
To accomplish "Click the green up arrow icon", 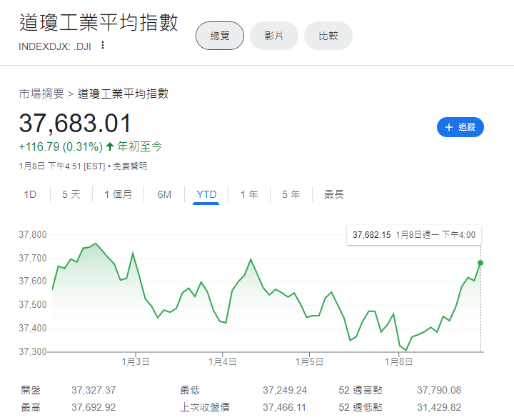I will coord(110,146).
